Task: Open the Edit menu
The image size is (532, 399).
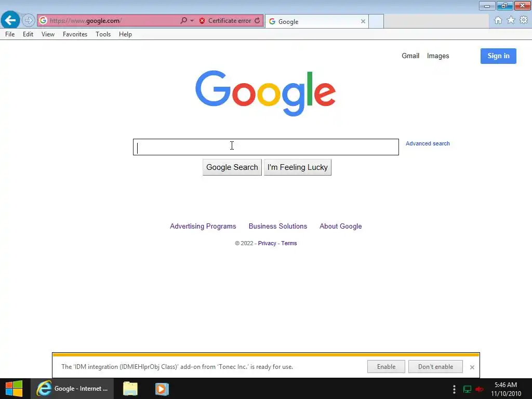Action: [x=28, y=34]
